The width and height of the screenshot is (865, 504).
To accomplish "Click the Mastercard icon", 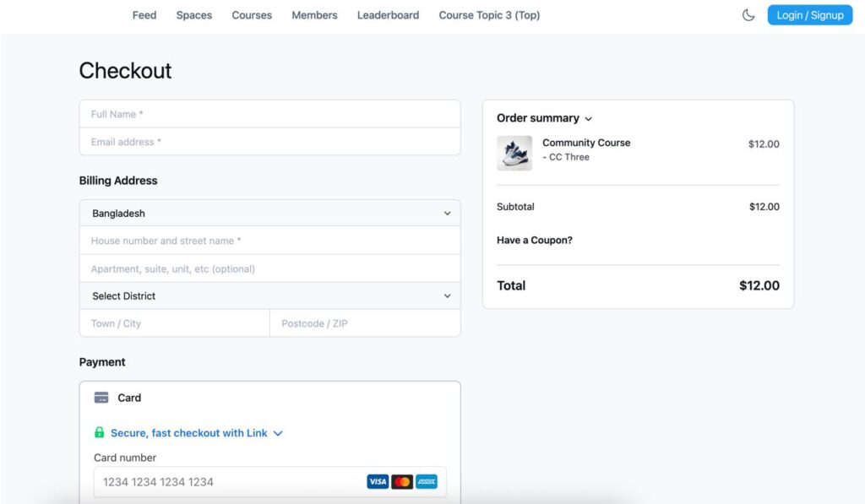I will 401,481.
